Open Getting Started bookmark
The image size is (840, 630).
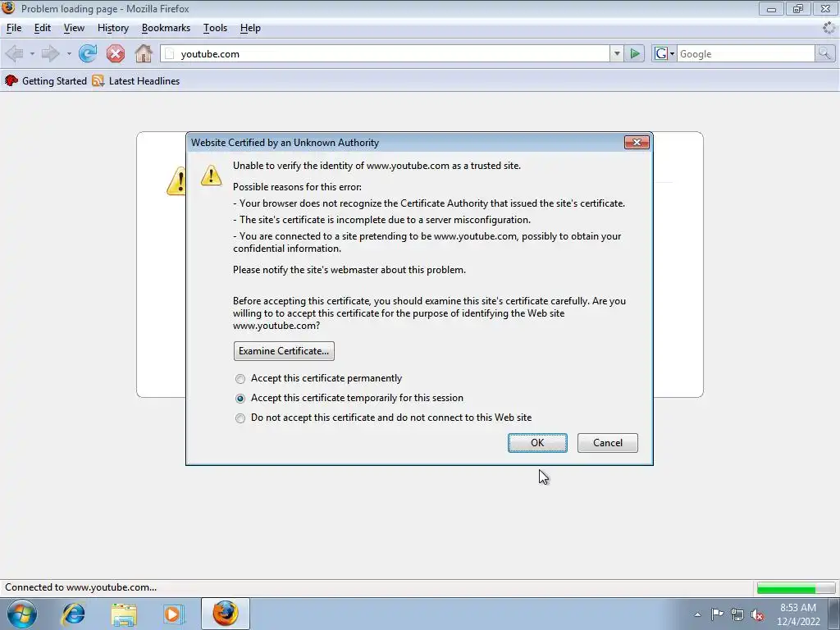46,81
